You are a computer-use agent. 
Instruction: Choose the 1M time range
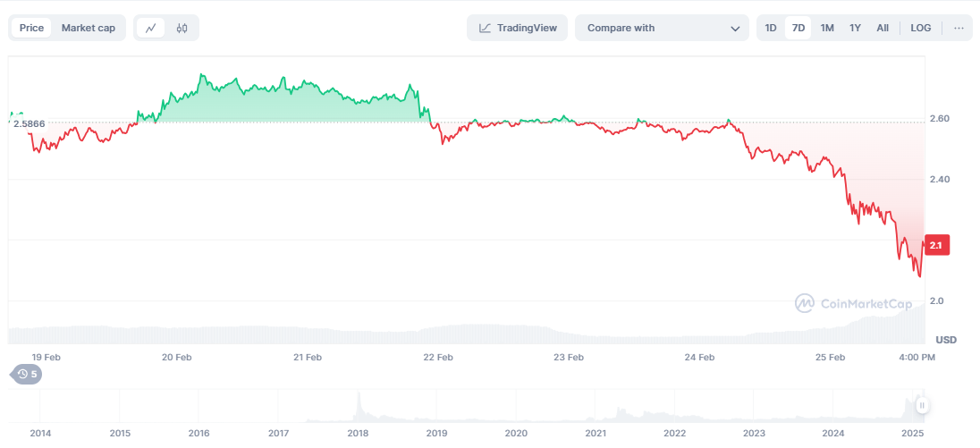827,28
